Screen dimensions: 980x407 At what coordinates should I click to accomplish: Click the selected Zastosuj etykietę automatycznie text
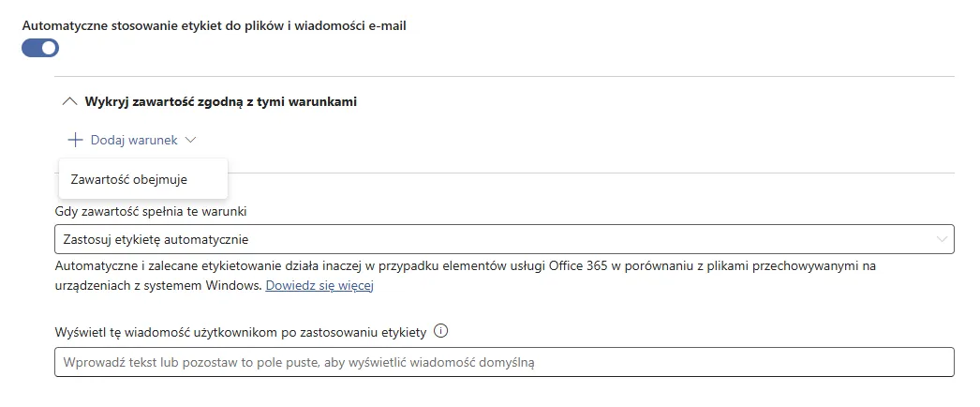156,239
